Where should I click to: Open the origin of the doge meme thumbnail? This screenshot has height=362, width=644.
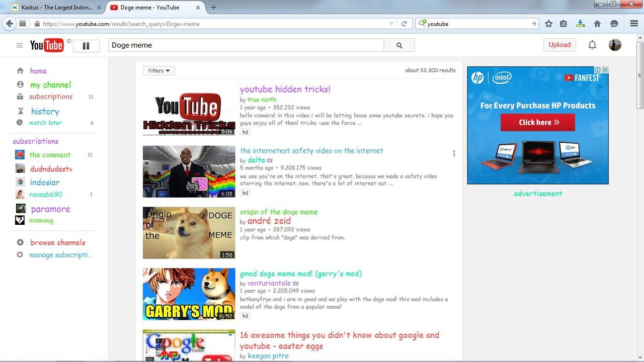coord(189,233)
